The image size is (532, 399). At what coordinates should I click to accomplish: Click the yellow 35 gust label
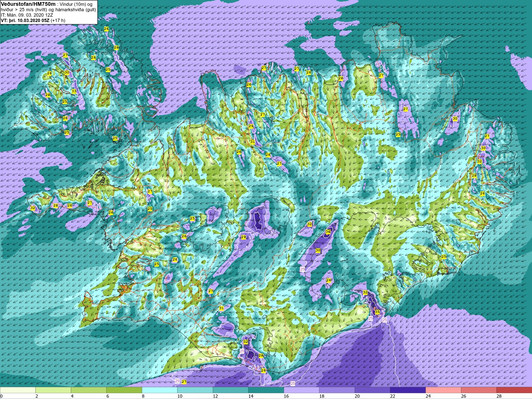coord(377,312)
